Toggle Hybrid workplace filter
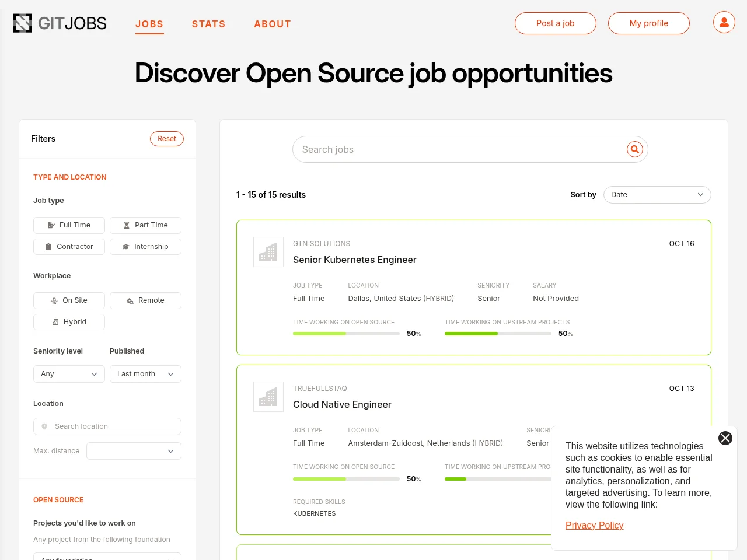This screenshot has height=560, width=747. 69,322
